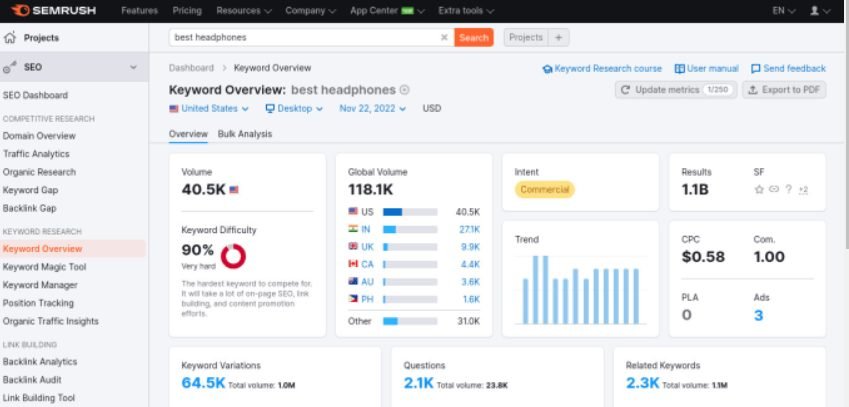
Task: Click the Export to PDF button
Action: tap(784, 90)
